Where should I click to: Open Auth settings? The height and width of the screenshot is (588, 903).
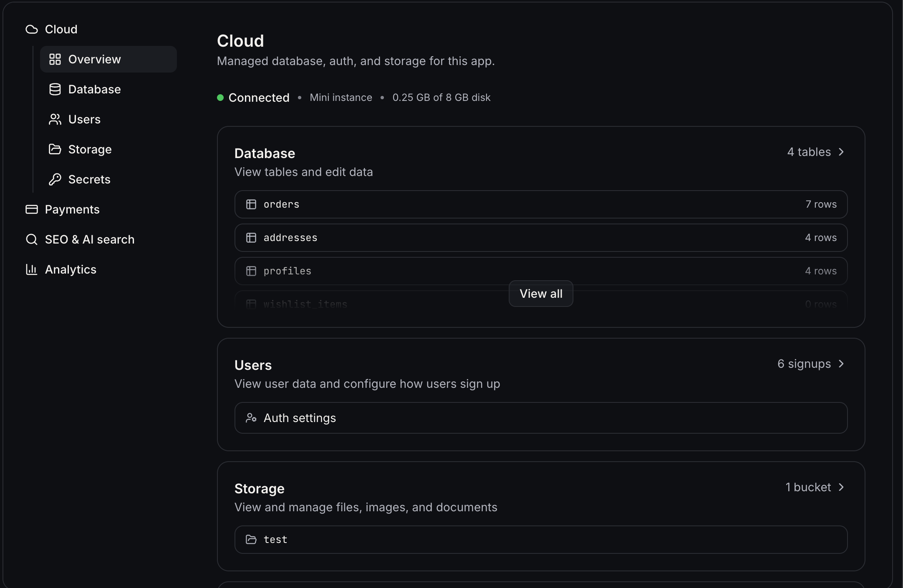pyautogui.click(x=541, y=418)
